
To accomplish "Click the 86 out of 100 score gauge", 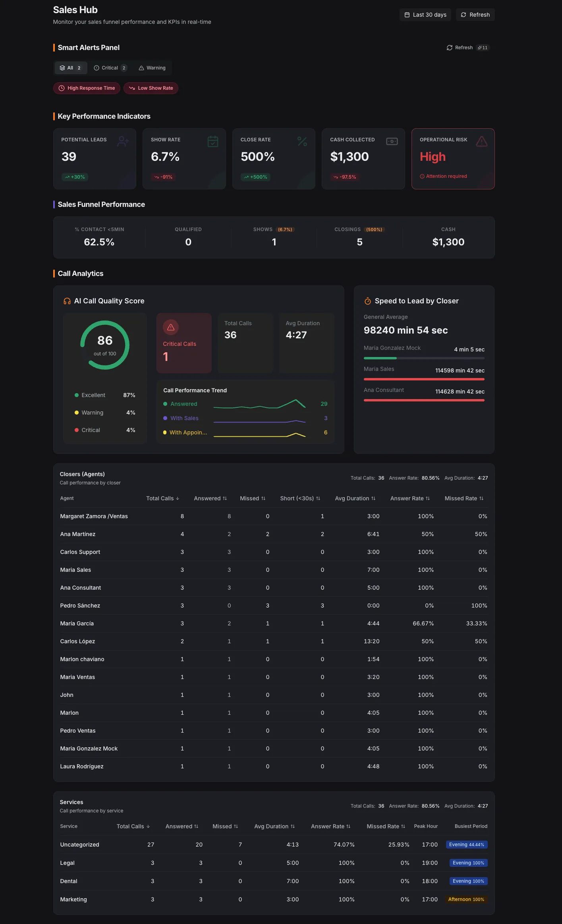I will pos(105,345).
